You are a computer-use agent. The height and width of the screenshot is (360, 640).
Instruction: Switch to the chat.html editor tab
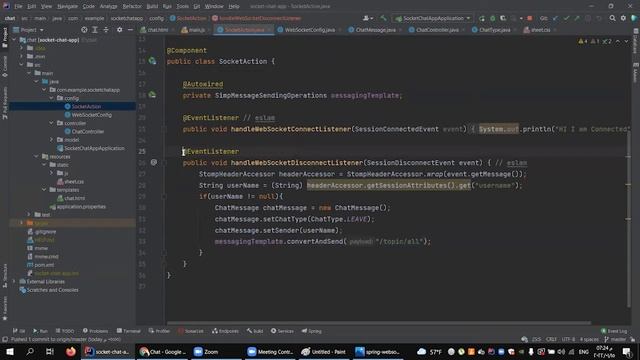(157, 30)
